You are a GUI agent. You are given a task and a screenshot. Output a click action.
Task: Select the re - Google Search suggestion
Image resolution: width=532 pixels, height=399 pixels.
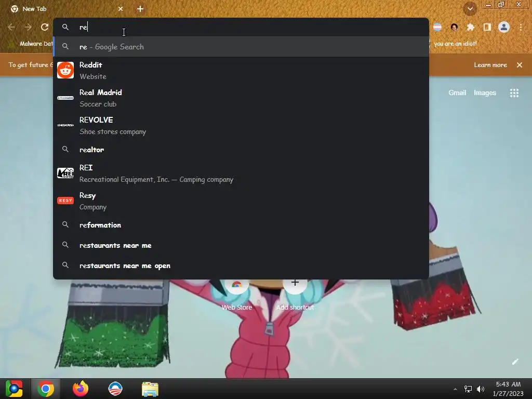point(241,47)
